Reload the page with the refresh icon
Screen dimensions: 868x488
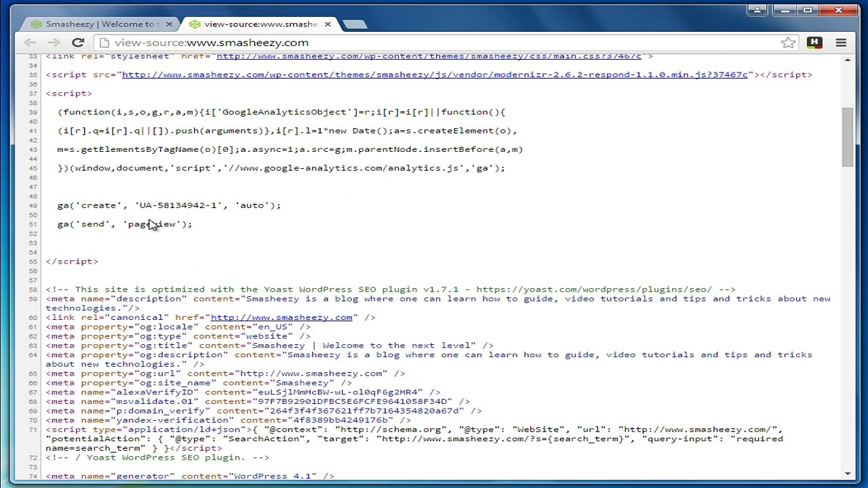(78, 43)
